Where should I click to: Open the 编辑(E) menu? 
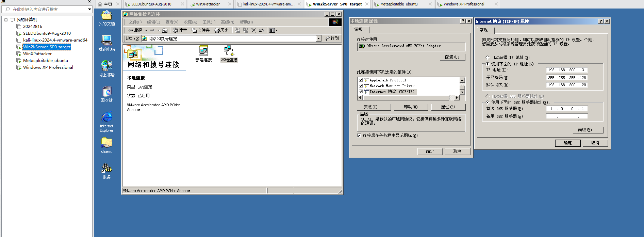(153, 22)
